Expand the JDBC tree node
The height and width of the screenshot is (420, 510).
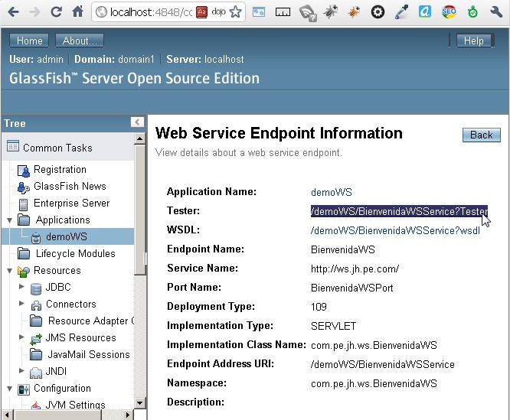pyautogui.click(x=21, y=286)
